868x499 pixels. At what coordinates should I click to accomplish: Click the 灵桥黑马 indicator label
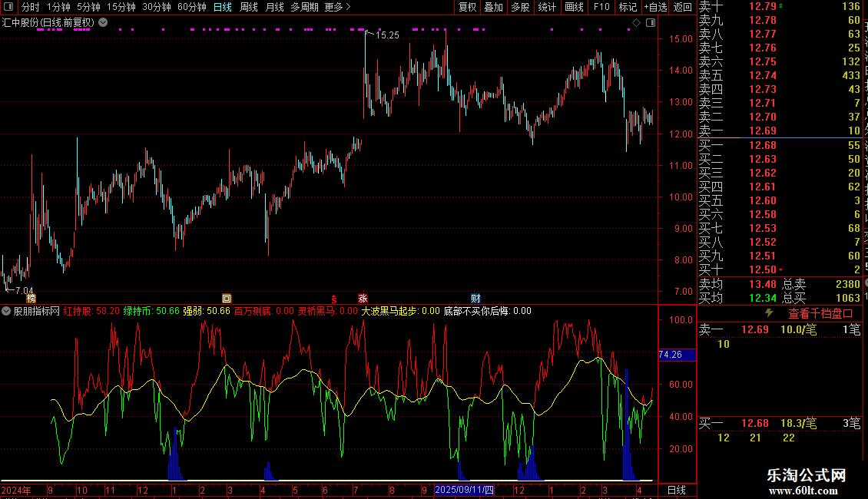(x=328, y=311)
